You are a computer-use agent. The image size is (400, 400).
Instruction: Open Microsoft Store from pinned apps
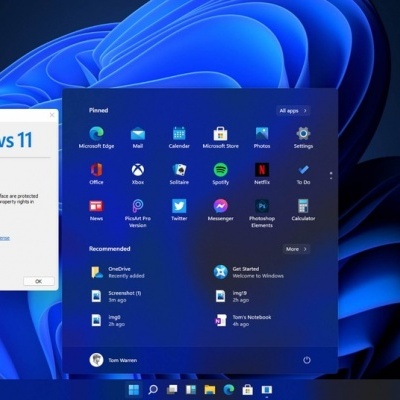pos(220,137)
